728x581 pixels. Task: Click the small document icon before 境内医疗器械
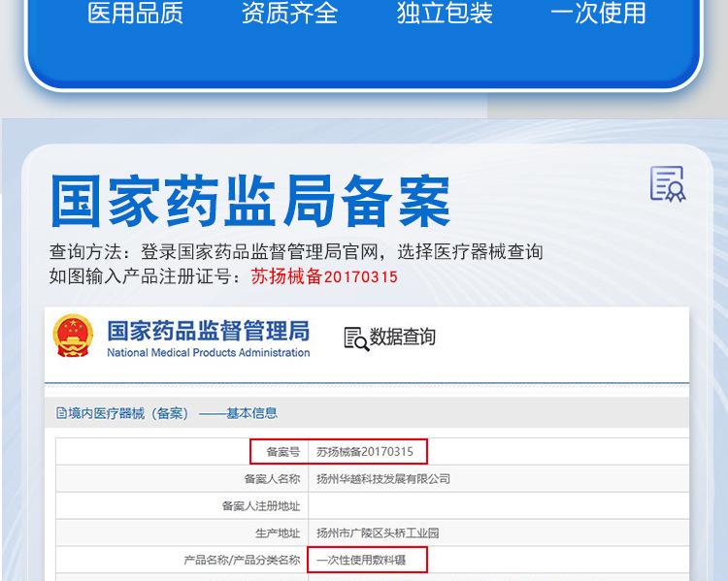61,413
